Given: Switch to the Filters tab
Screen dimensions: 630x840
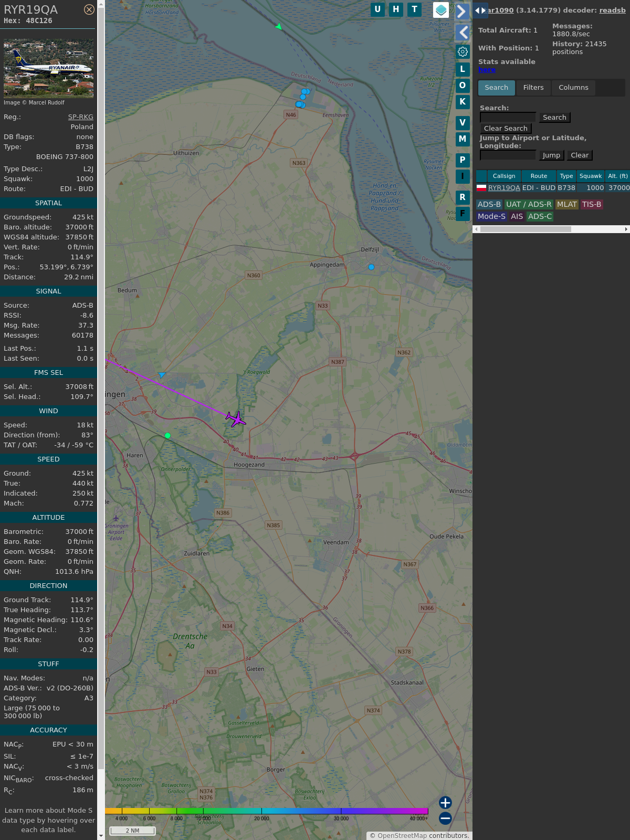Looking at the screenshot, I should pyautogui.click(x=533, y=88).
